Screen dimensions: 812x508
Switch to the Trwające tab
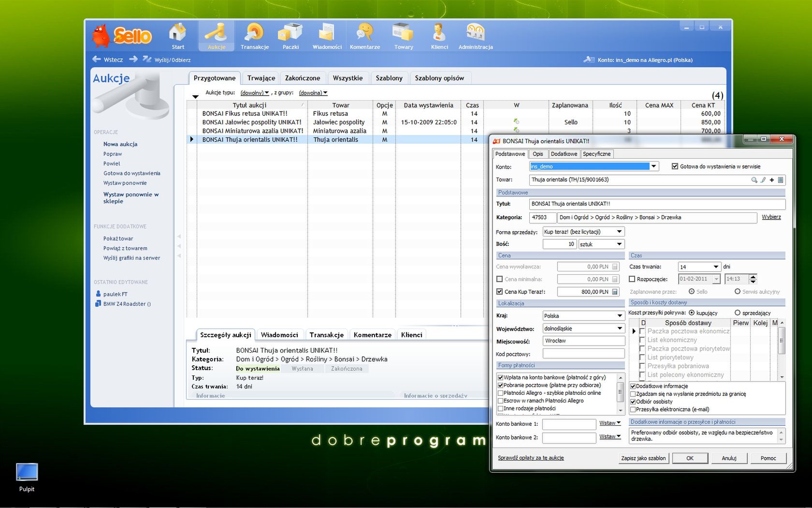261,78
